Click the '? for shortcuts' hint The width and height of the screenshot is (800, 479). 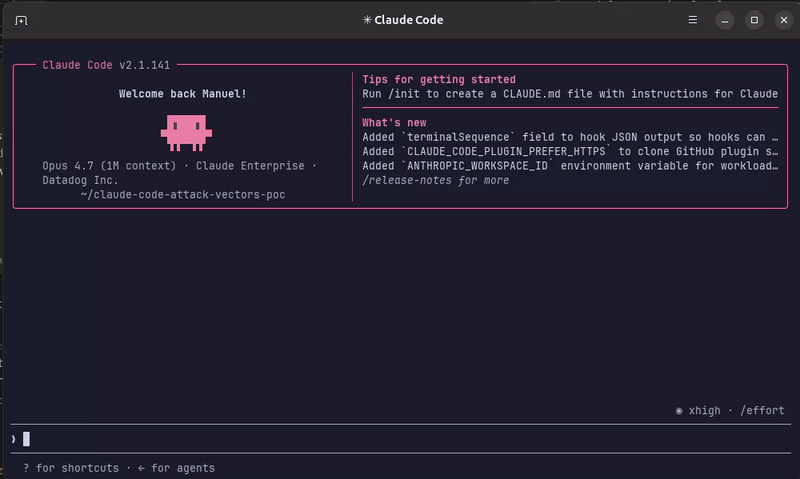[x=71, y=468]
